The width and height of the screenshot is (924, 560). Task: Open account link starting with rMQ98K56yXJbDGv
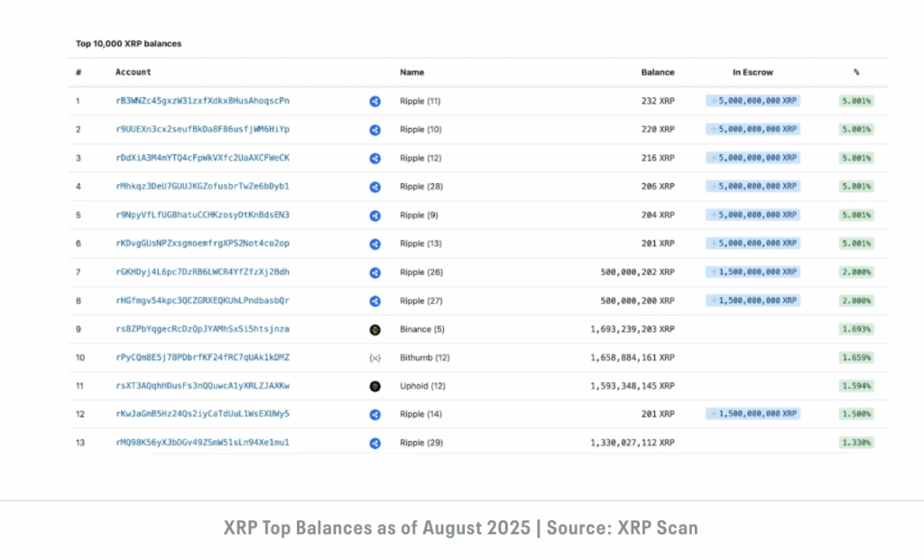[x=202, y=444]
